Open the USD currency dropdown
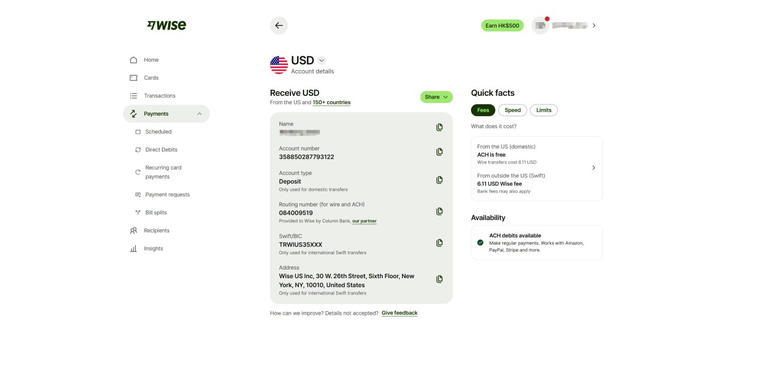768x368 pixels. (321, 60)
